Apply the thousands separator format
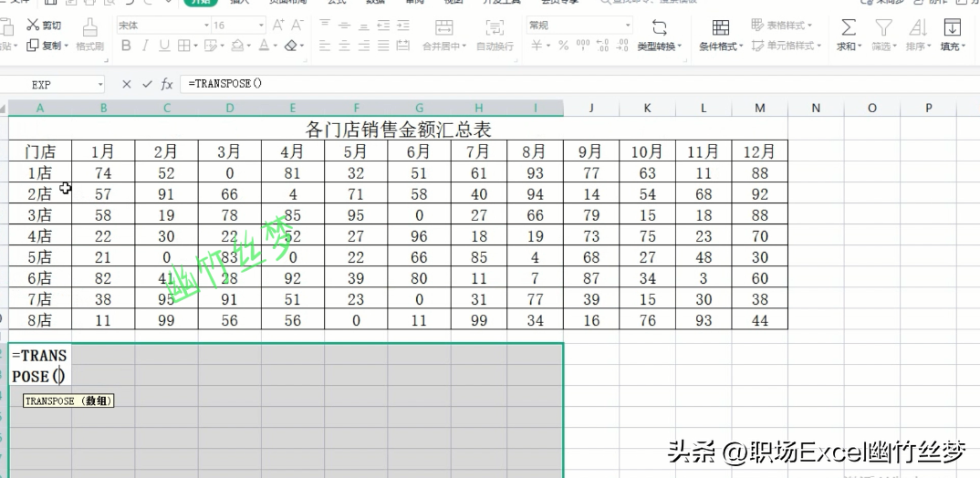The height and width of the screenshot is (478, 980). pyautogui.click(x=582, y=45)
